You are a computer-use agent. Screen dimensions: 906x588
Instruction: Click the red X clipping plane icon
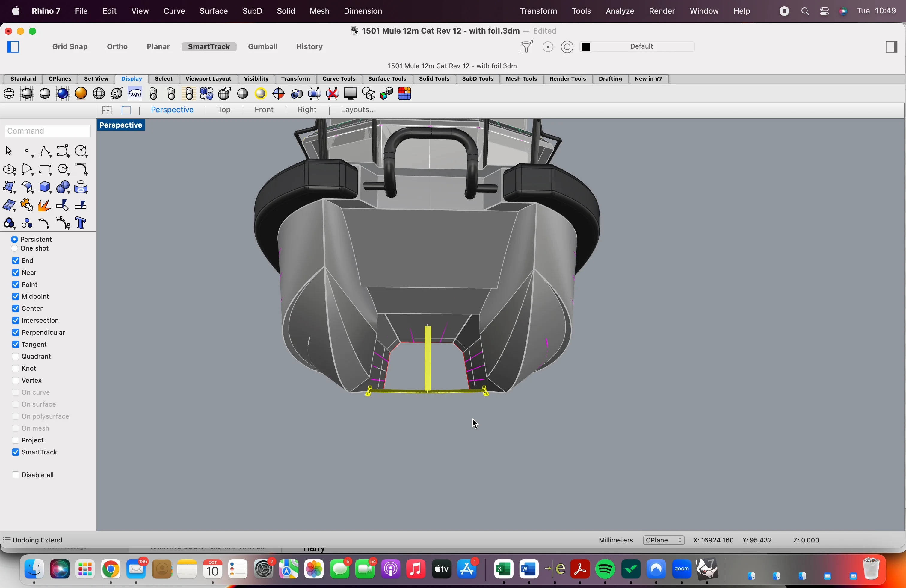click(333, 94)
